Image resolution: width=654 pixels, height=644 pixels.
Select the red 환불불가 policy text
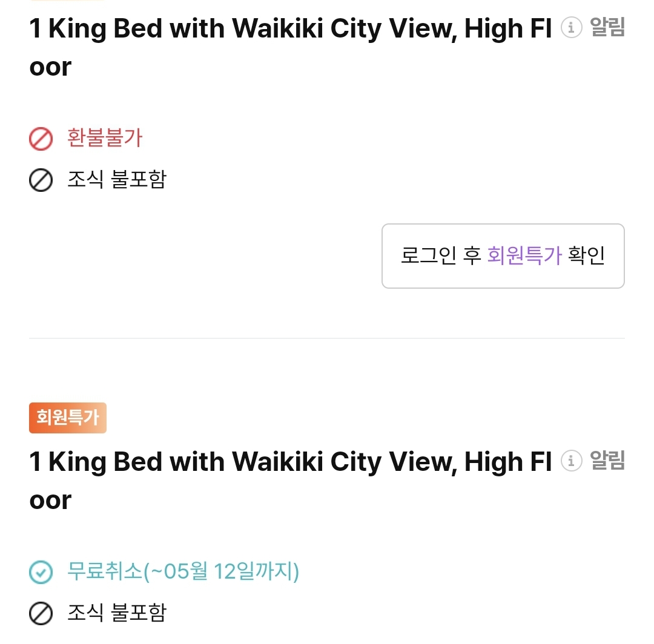105,137
